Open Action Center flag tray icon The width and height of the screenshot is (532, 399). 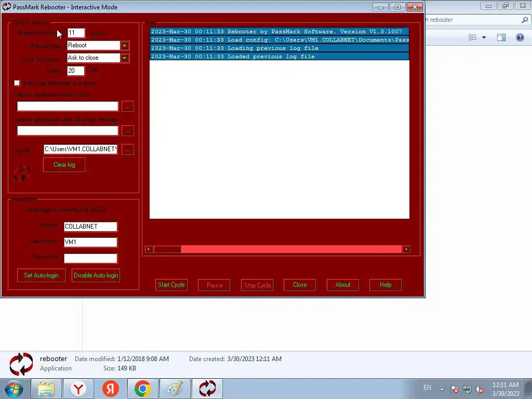(x=455, y=389)
